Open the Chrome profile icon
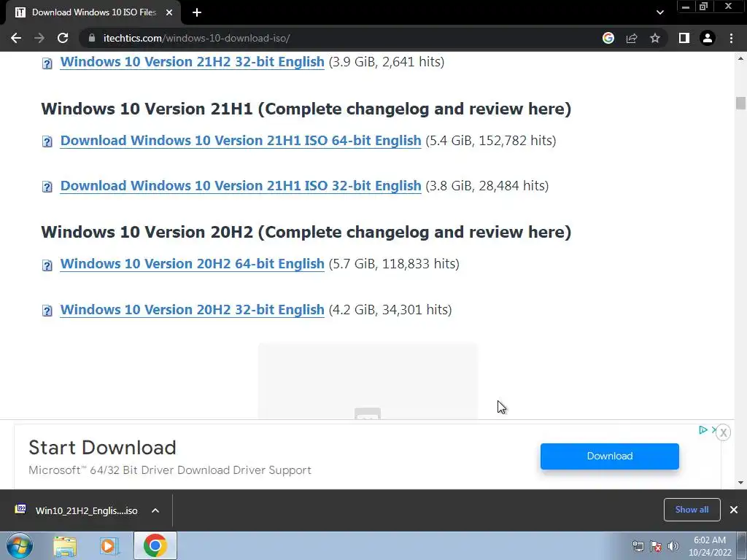The image size is (747, 560). (708, 38)
